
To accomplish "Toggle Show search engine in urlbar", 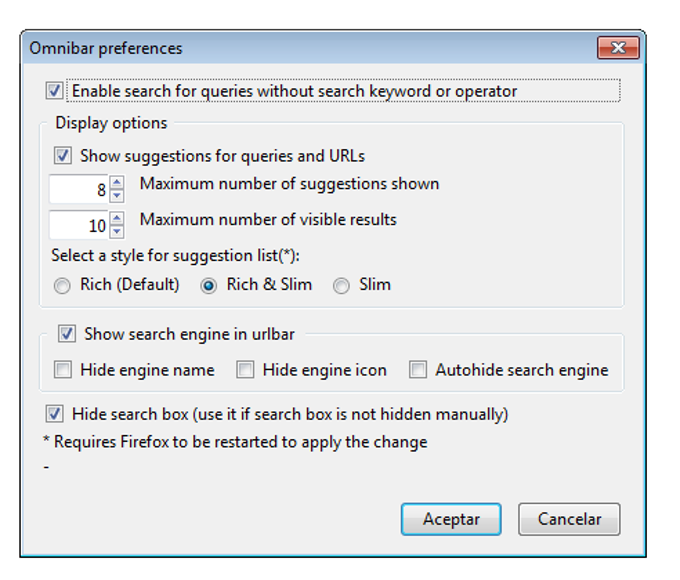I will [67, 334].
